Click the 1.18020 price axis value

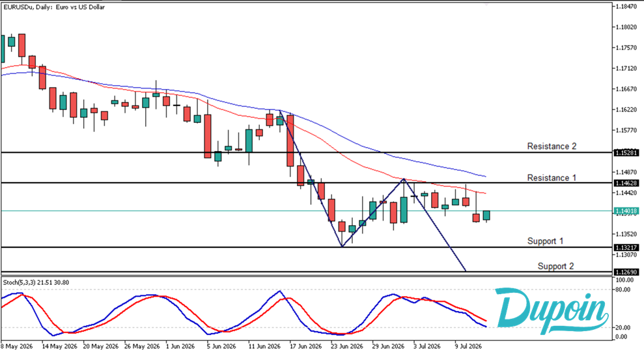626,27
